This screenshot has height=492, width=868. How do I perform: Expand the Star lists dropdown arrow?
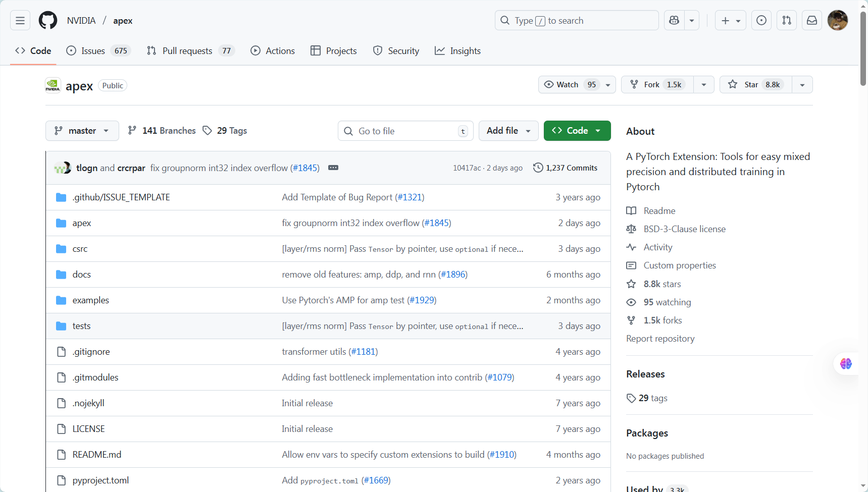tap(802, 85)
